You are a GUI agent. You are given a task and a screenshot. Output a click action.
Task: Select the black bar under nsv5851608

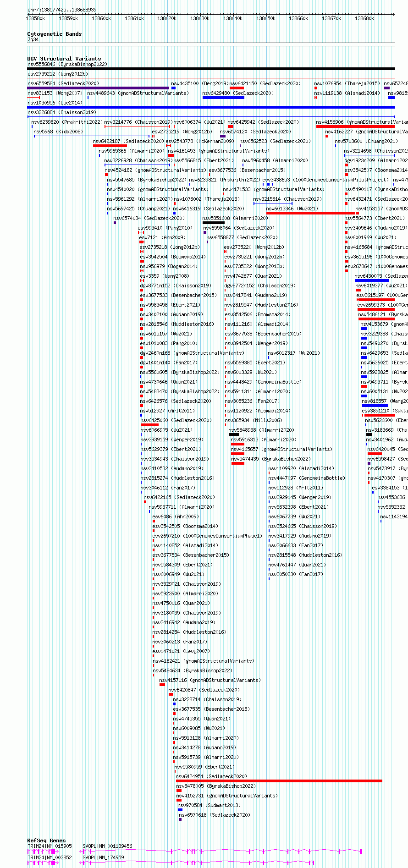pyautogui.click(x=214, y=223)
